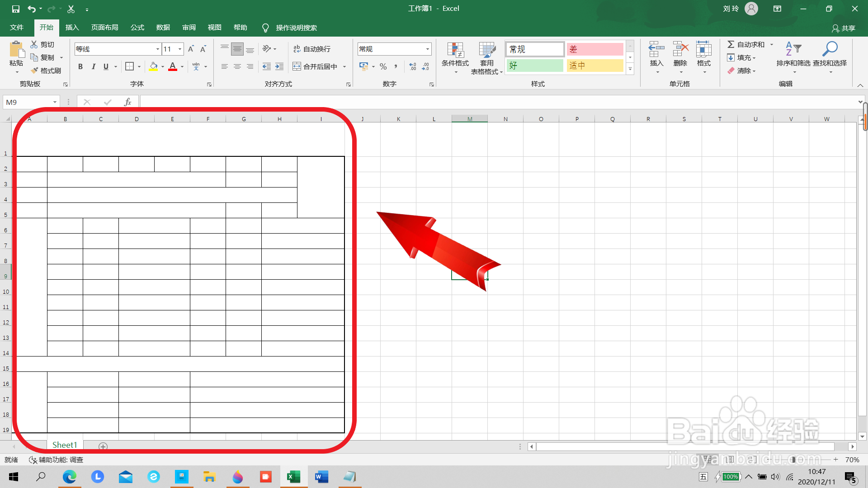Click the increase font size icon
Viewport: 868px width, 488px height.
pos(191,49)
